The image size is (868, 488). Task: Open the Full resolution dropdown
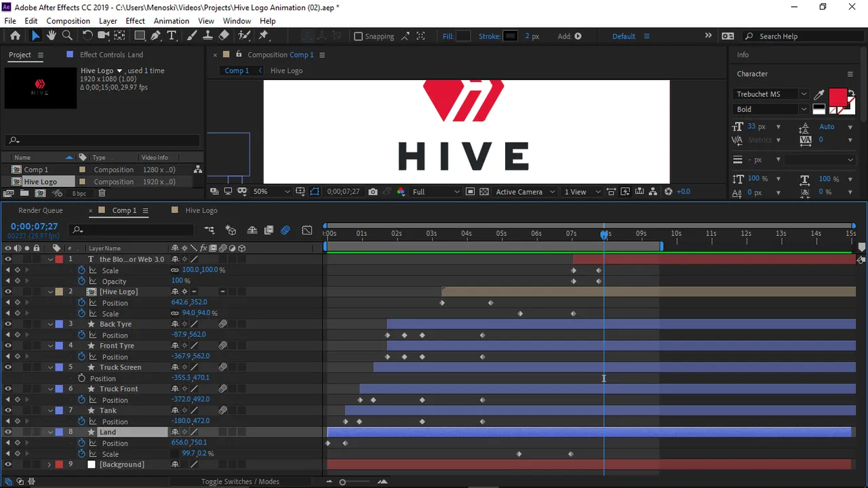pyautogui.click(x=435, y=192)
